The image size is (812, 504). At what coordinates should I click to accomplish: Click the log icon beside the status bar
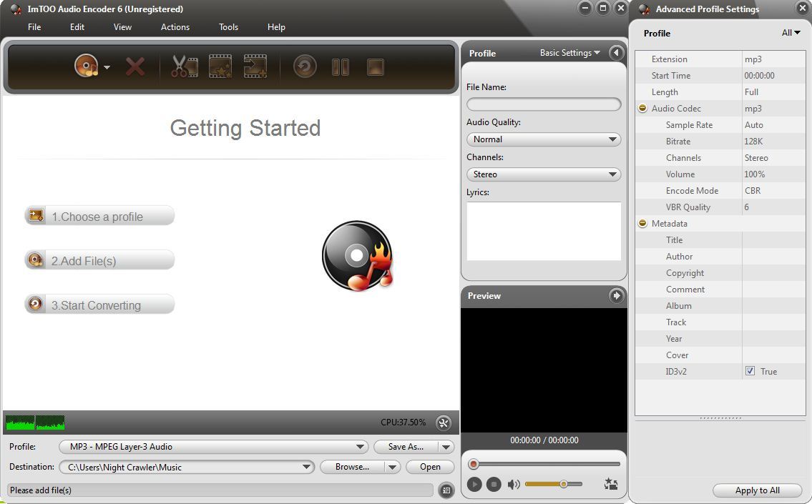446,490
